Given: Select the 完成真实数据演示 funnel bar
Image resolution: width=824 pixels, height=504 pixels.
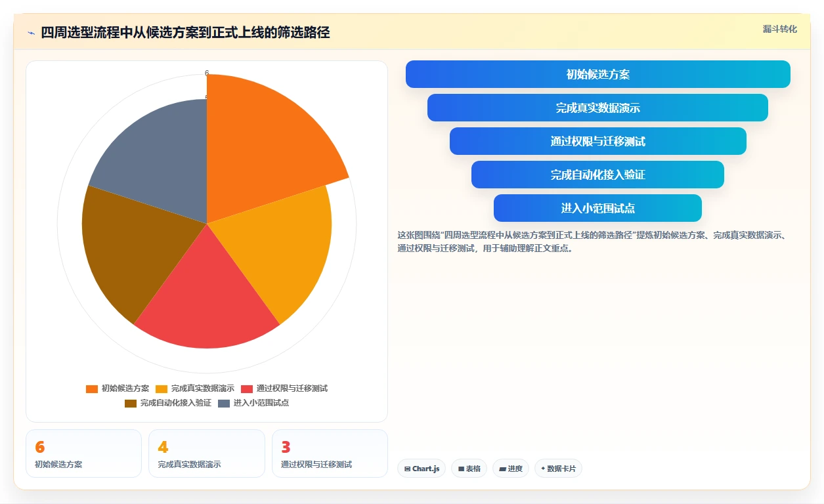Looking at the screenshot, I should click(597, 108).
